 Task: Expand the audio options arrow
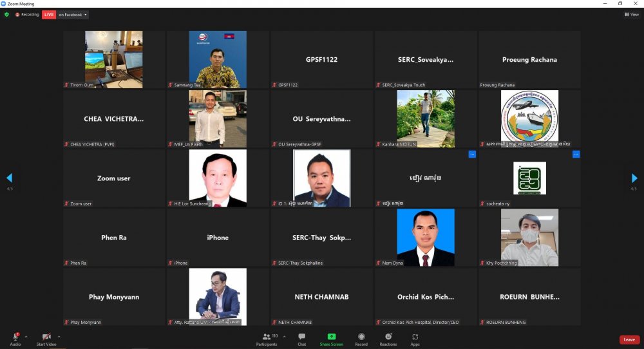click(x=26, y=336)
